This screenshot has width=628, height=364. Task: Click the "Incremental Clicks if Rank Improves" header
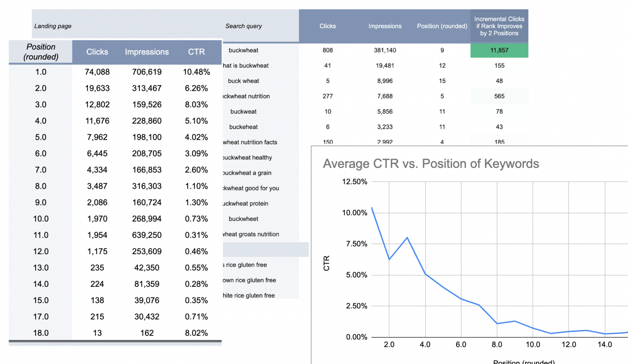499,26
